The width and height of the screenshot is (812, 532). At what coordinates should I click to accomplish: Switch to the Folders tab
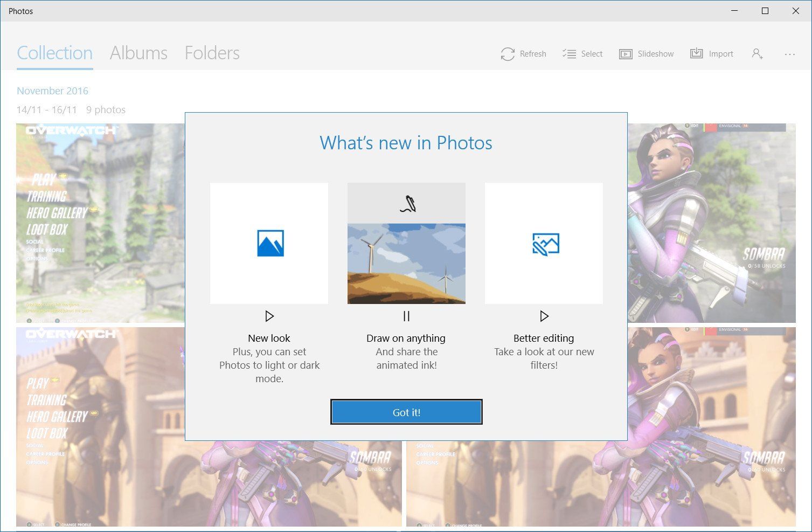212,53
